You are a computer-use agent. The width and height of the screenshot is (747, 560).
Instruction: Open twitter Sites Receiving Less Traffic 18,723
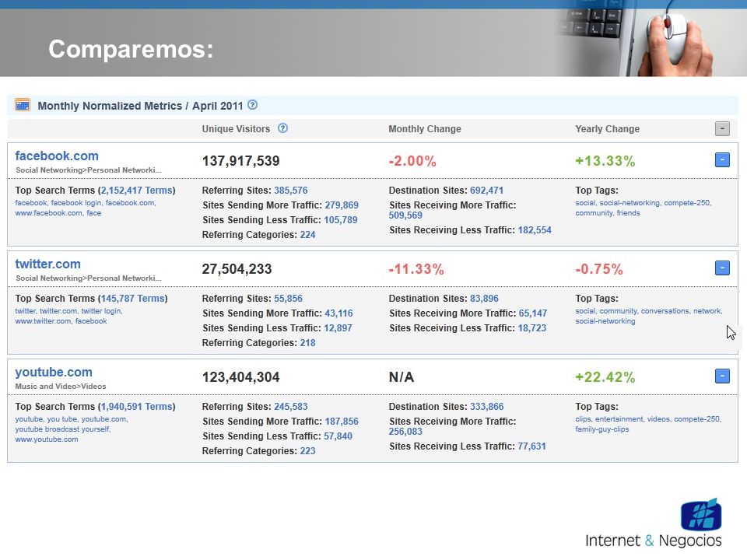pos(532,328)
